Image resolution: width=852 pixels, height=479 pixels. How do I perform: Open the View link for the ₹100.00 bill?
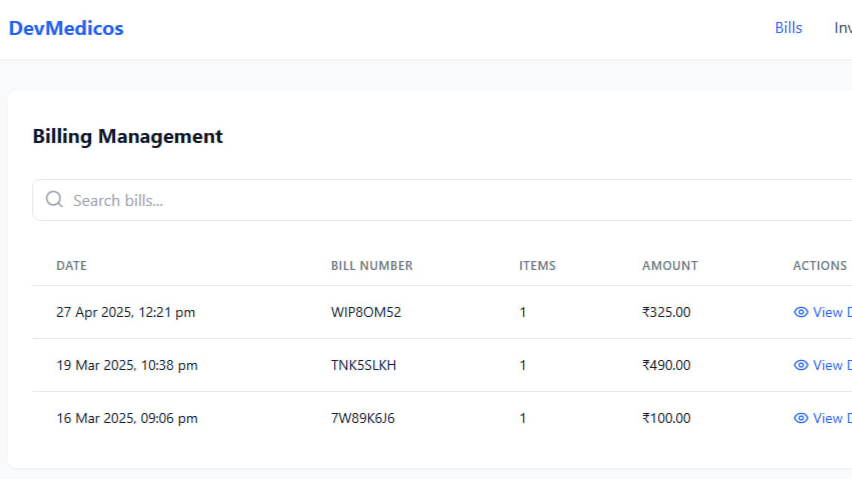[x=830, y=418]
